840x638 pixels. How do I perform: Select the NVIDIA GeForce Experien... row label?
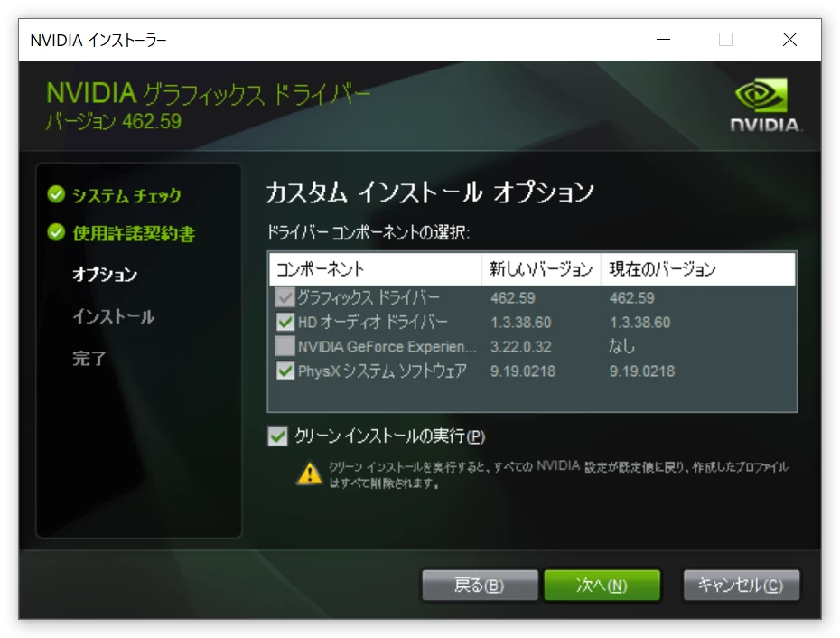point(387,346)
